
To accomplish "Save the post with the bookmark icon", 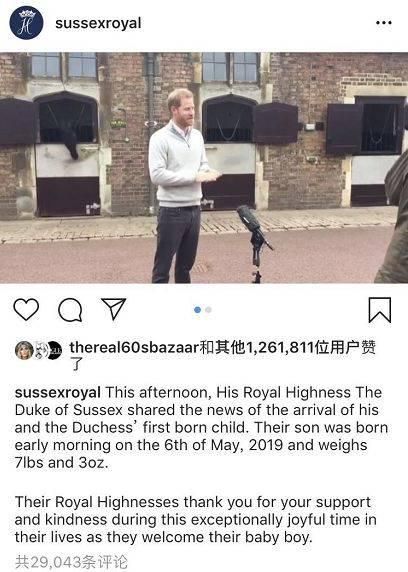I will [380, 310].
